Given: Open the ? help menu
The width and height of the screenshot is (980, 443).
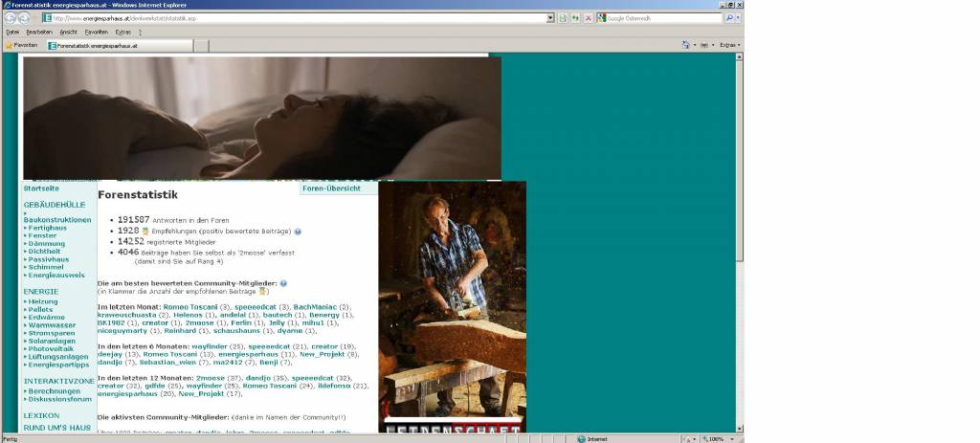Looking at the screenshot, I should click(140, 32).
